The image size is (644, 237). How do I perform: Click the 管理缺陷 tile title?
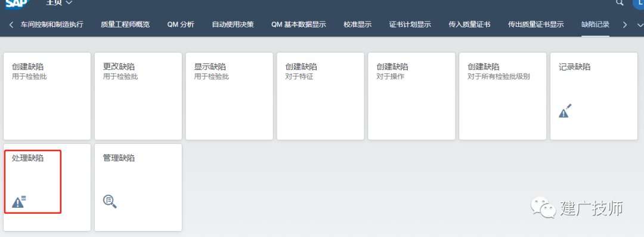[119, 158]
